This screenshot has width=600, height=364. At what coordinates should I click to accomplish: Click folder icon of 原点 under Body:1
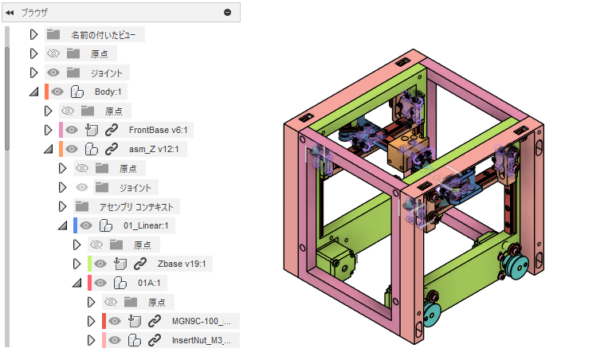88,111
